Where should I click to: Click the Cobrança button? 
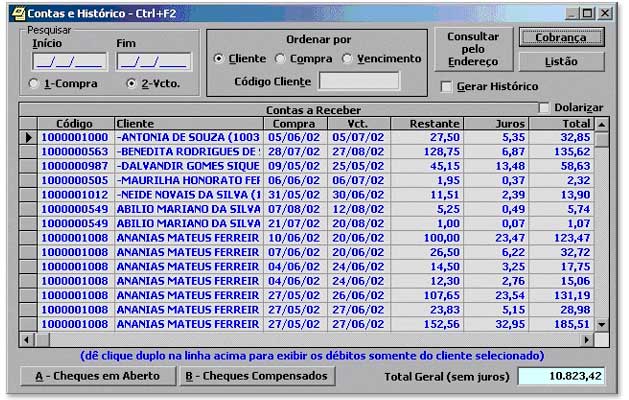pyautogui.click(x=561, y=37)
